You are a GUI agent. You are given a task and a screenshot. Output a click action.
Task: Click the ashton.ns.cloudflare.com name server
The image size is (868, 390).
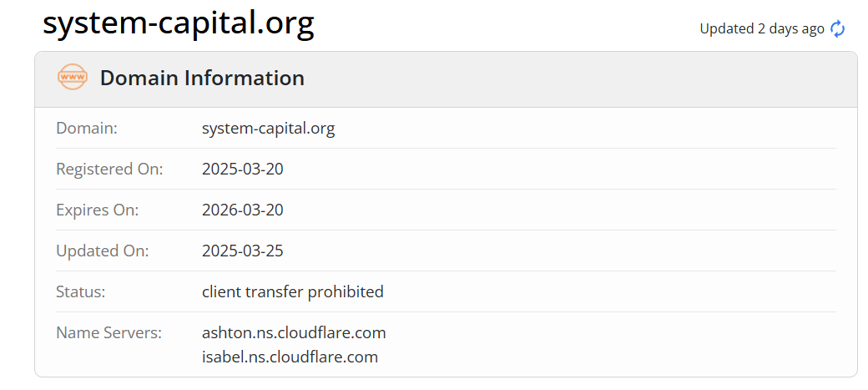coord(294,333)
